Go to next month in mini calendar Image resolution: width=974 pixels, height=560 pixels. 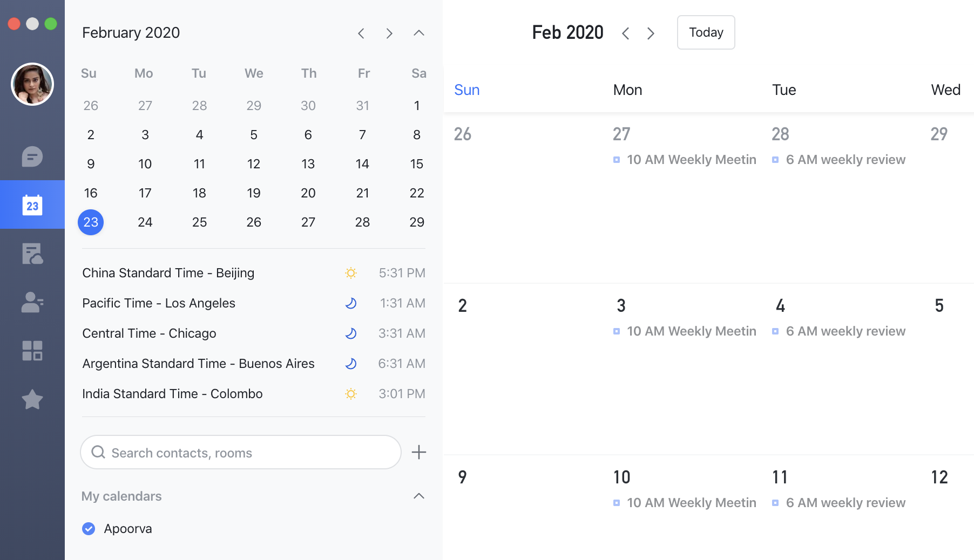point(389,33)
